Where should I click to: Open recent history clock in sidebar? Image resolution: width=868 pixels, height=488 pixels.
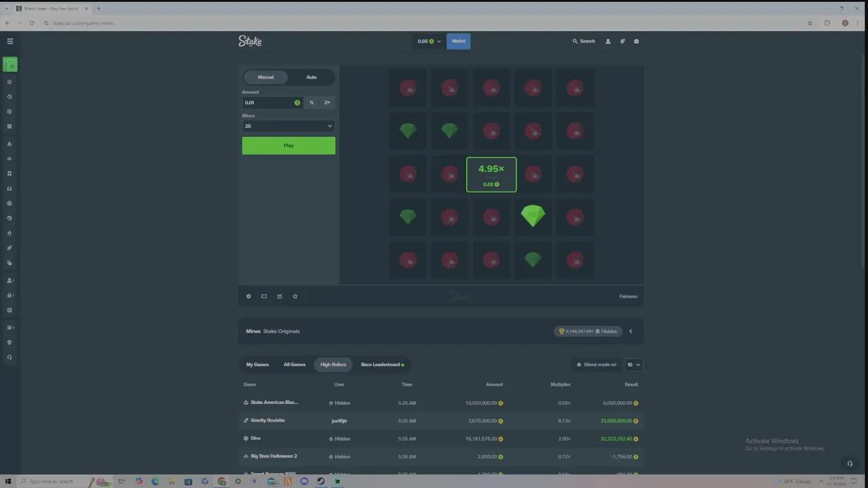click(9, 97)
